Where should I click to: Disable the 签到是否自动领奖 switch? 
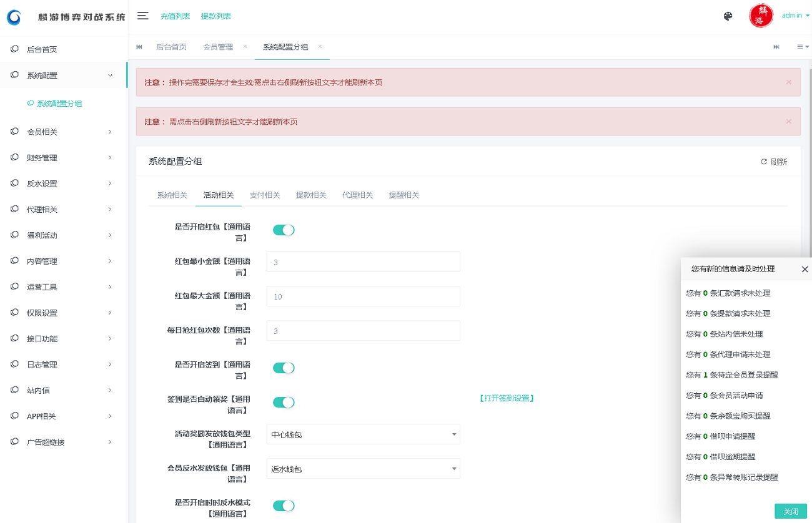[x=283, y=402]
